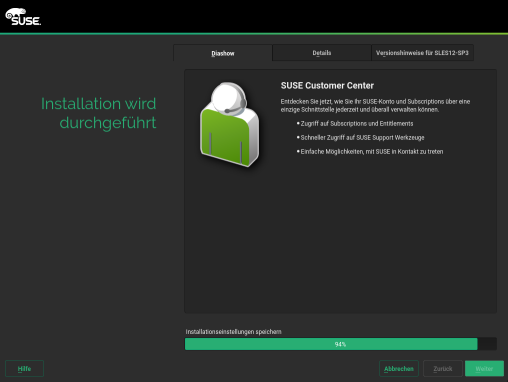Click the 'Entdecken Sie jetzt' description paragraph

375,105
